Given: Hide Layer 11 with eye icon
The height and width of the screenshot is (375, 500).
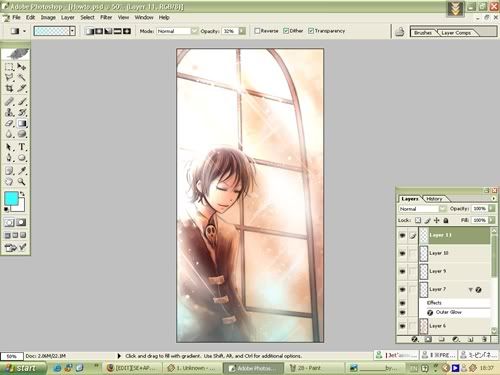Looking at the screenshot, I should point(402,235).
